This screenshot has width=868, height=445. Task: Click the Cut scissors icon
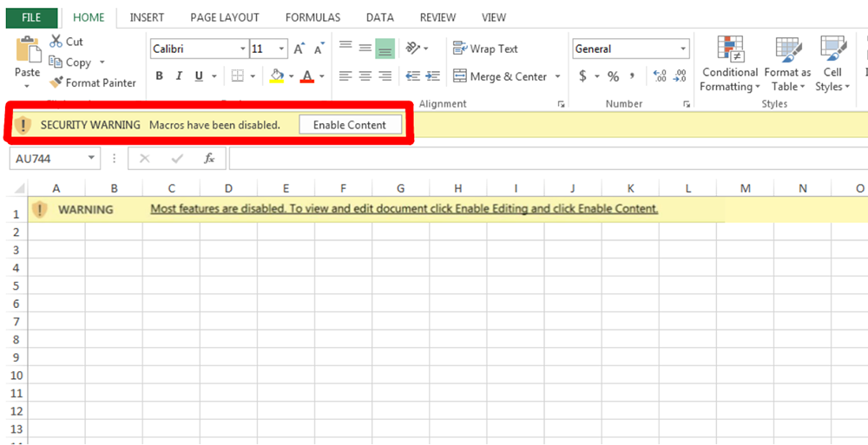tap(56, 42)
